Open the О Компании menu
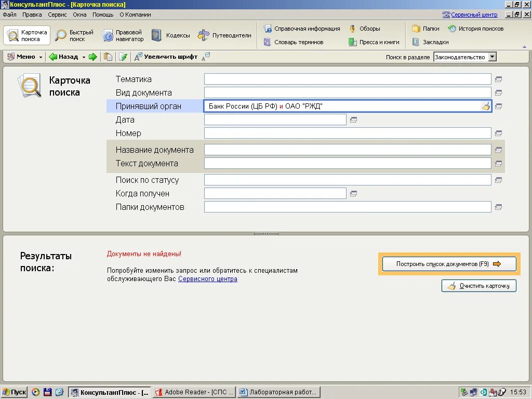Screen dimensions: 532x399 point(135,15)
